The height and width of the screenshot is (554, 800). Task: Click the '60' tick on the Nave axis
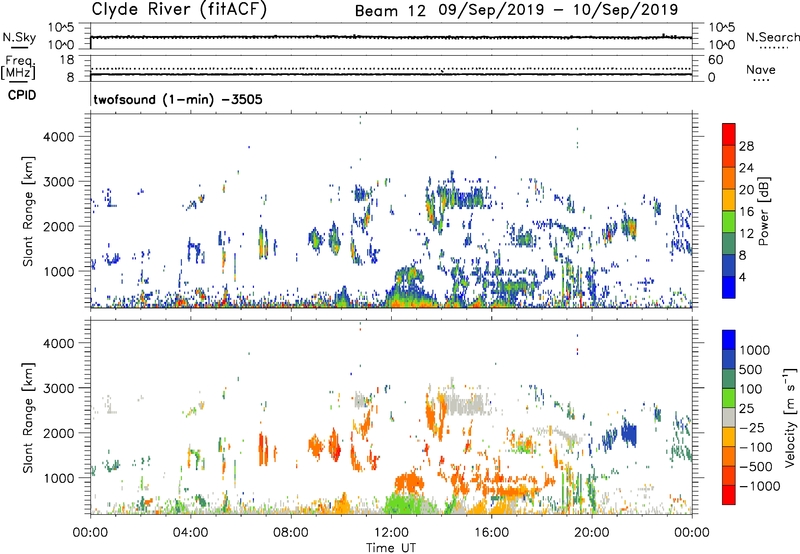coord(715,60)
